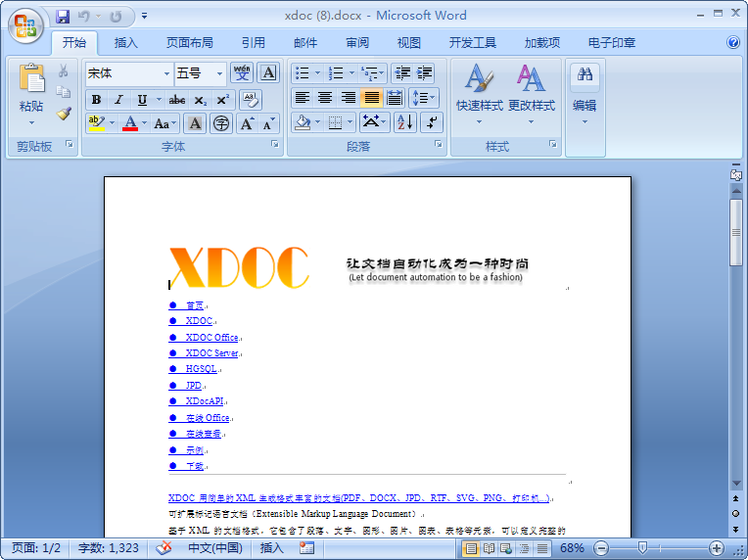The height and width of the screenshot is (560, 748).
Task: Apply superscript formatting
Action: pos(222,100)
